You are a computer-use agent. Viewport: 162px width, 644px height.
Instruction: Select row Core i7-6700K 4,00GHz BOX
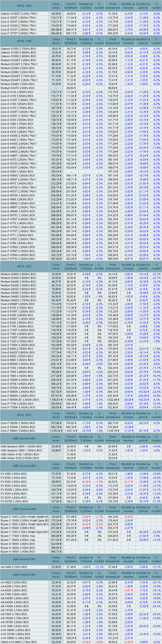click(81, 388)
